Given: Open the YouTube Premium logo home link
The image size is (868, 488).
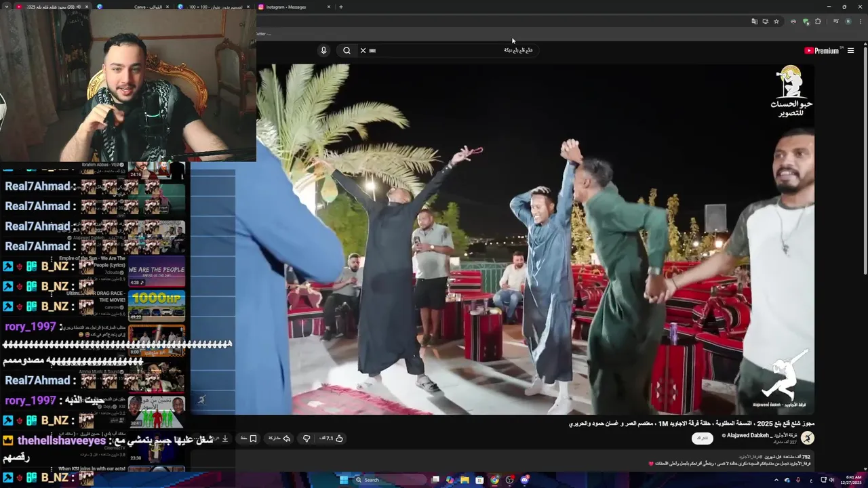Looking at the screenshot, I should [x=822, y=51].
